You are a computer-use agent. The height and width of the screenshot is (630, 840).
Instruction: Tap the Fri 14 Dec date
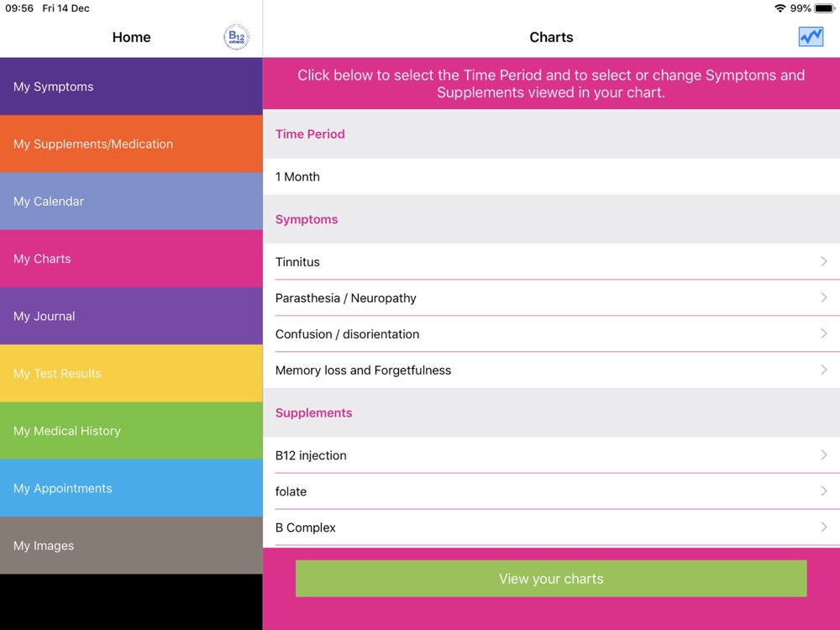click(x=66, y=8)
